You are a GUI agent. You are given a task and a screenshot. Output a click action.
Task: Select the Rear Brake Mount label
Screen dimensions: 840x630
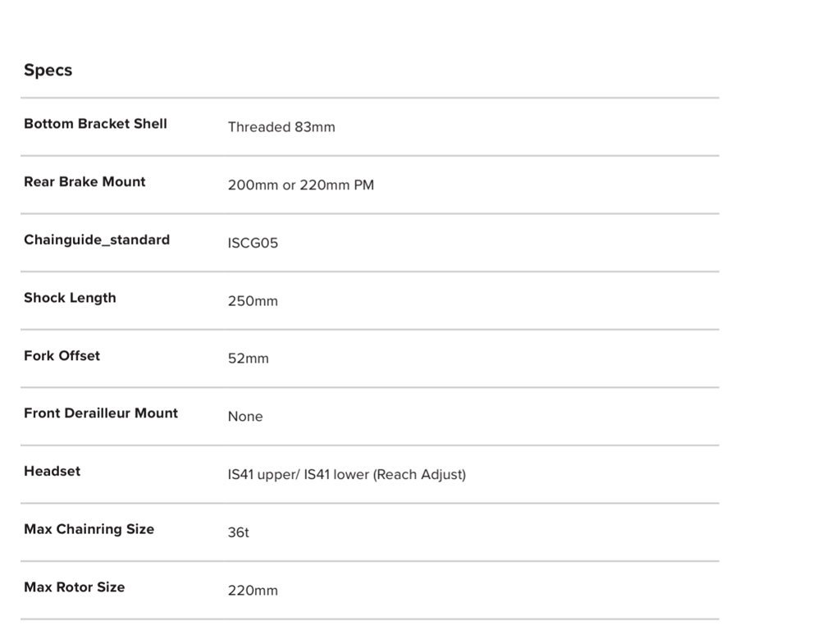pos(84,182)
